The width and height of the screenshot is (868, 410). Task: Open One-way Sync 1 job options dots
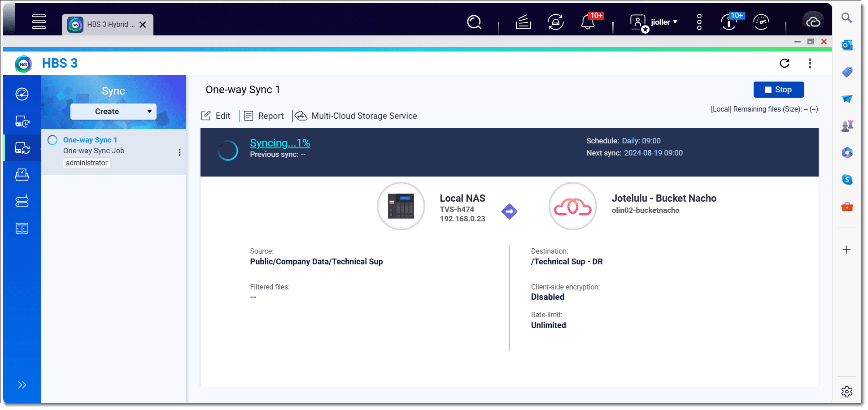[x=179, y=152]
